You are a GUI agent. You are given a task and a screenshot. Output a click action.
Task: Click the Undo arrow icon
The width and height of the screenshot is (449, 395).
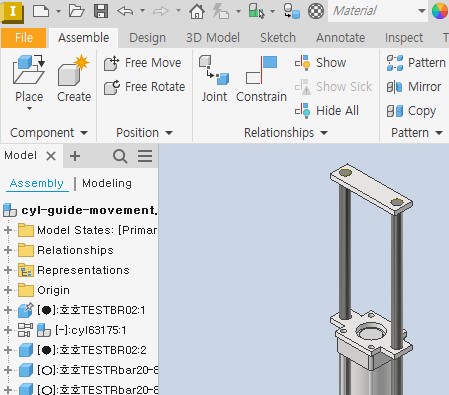(125, 11)
